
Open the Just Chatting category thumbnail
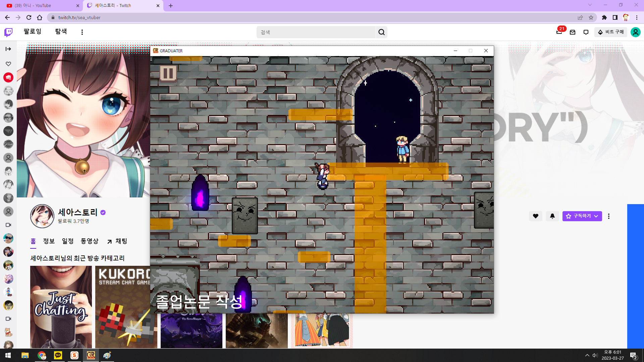pos(61,307)
